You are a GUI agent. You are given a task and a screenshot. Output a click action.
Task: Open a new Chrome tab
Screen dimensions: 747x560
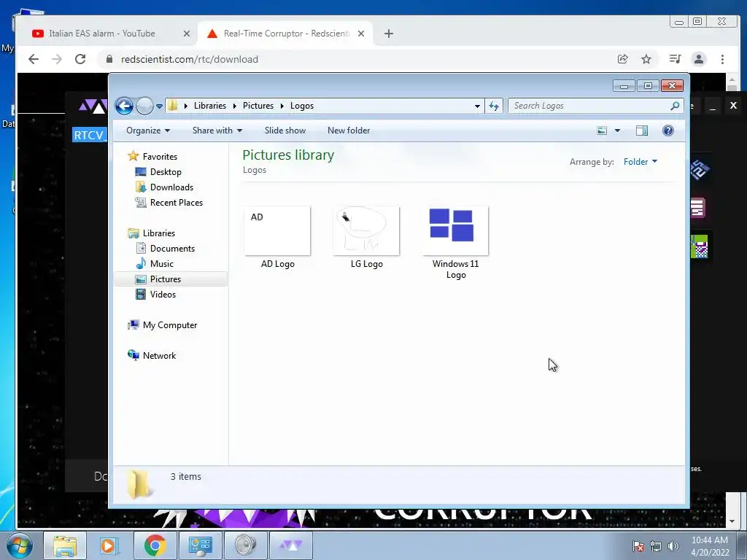coord(389,34)
